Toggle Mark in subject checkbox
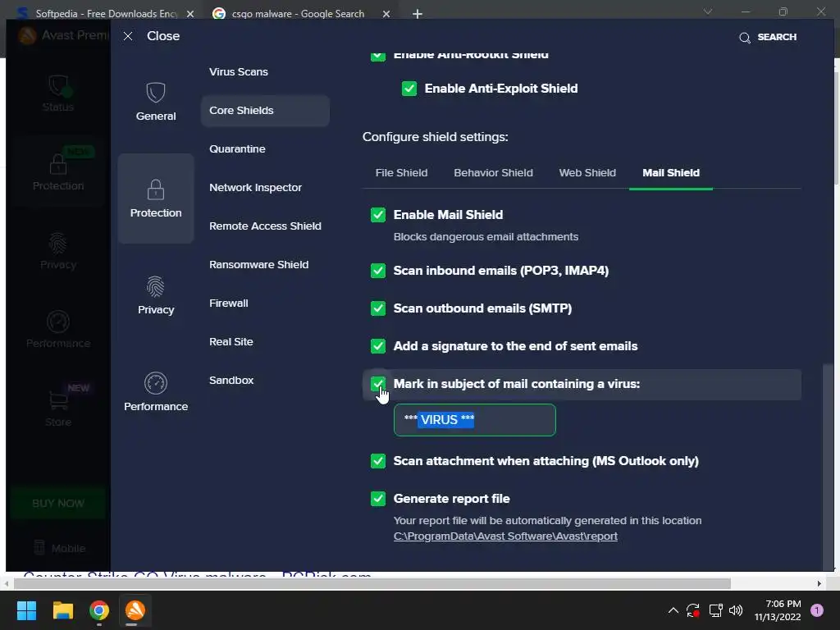The width and height of the screenshot is (840, 630). [378, 384]
